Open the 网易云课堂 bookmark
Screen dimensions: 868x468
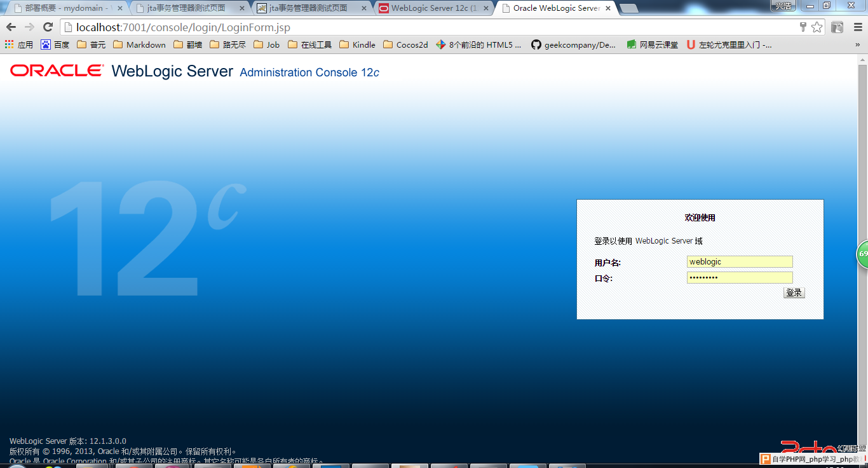tap(652, 45)
